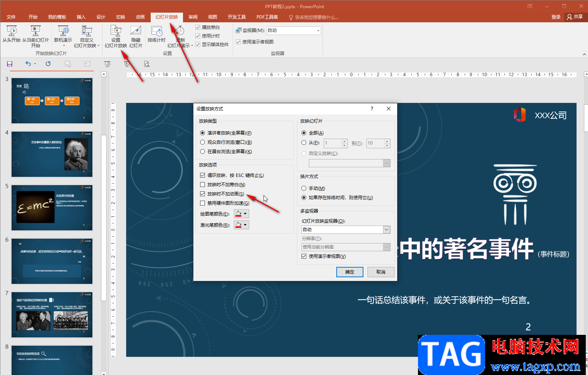Toggle show without animation (放映时不加动画)

click(x=202, y=194)
